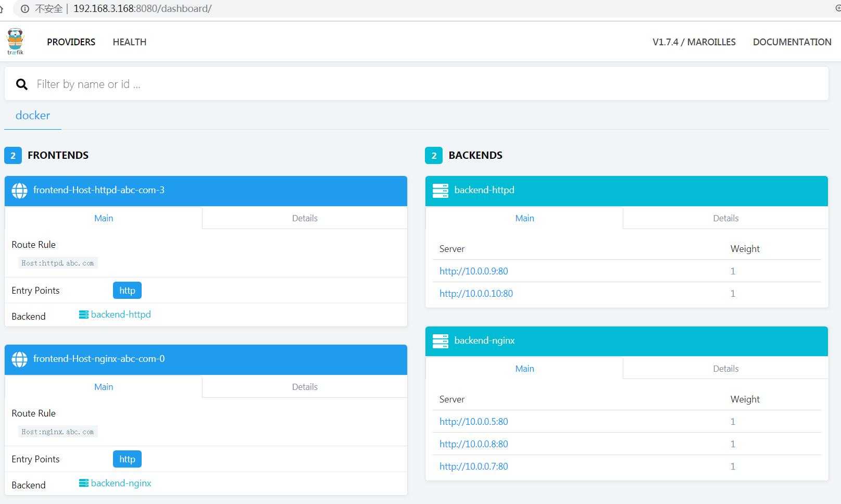Click Weight column header in backend-httpd
This screenshot has height=504, width=841.
click(745, 249)
